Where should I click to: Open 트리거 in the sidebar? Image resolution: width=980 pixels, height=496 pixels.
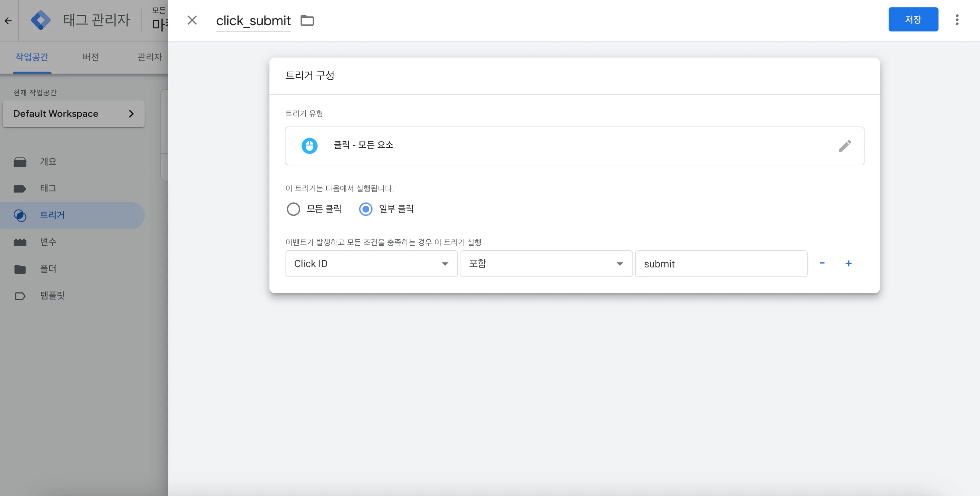tap(72, 215)
